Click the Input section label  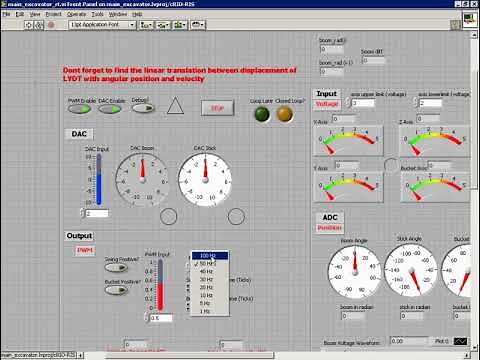327,94
